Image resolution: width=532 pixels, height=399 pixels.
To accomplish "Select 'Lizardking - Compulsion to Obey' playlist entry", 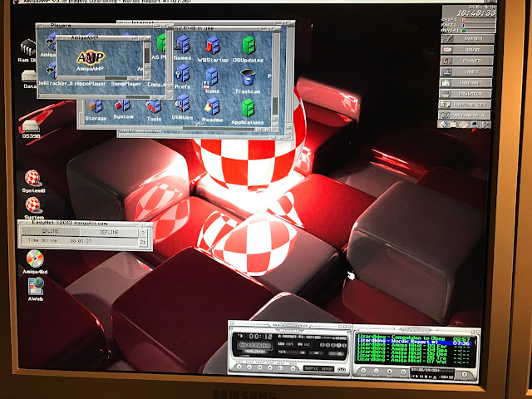I will point(401,337).
